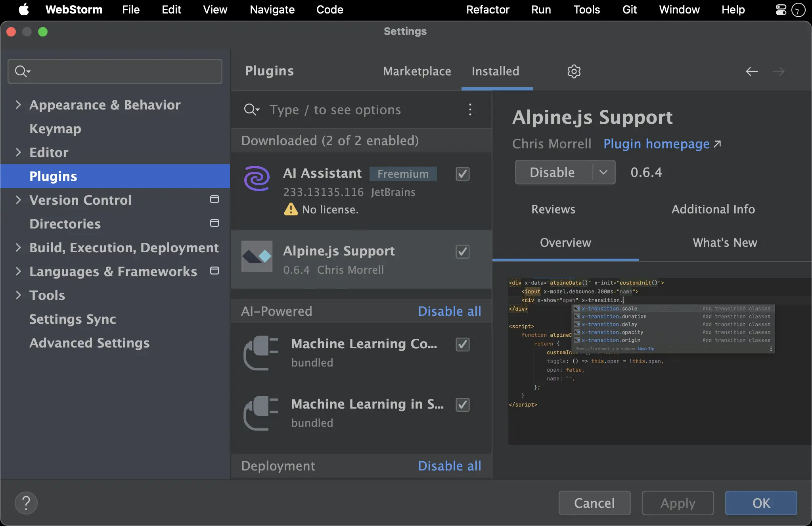The width and height of the screenshot is (812, 526).
Task: Expand the Appearance & Behavior section
Action: tap(18, 105)
